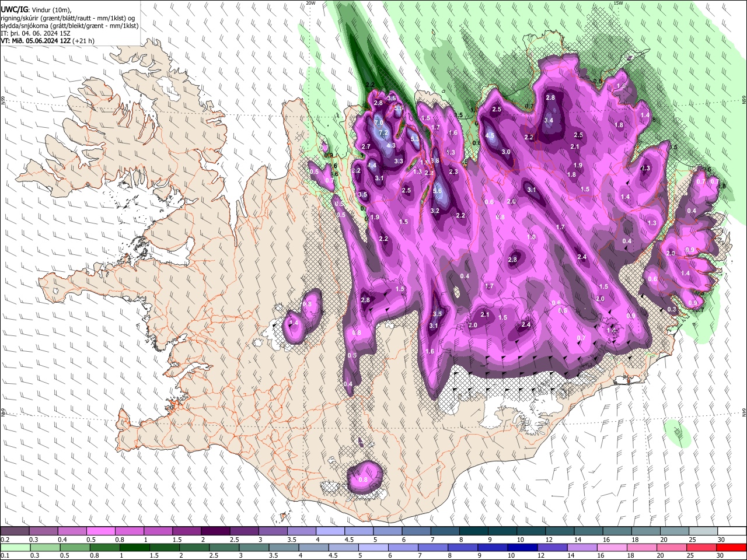Select the light pink 16 mm rain swatch
This screenshot has width=747, height=560.
click(612, 547)
